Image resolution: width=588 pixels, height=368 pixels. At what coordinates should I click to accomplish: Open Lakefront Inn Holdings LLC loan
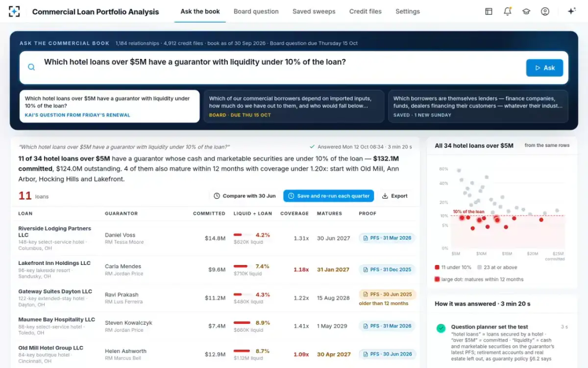[x=54, y=263]
